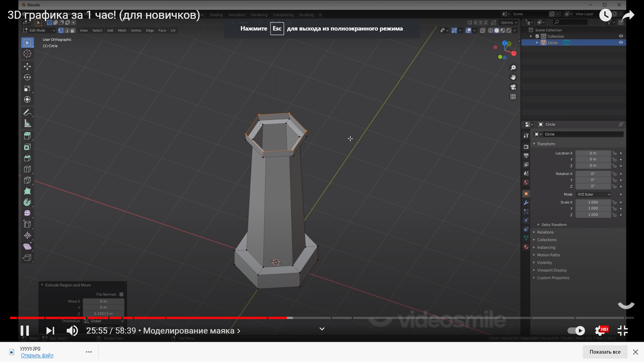The height and width of the screenshot is (362, 644).
Task: Open the Edit Mode dropdown
Action: 39,31
